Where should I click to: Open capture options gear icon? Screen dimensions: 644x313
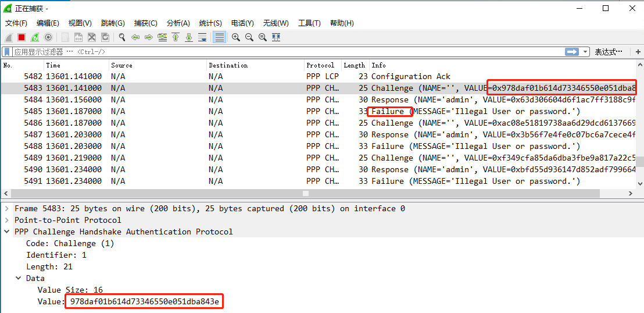pos(48,37)
